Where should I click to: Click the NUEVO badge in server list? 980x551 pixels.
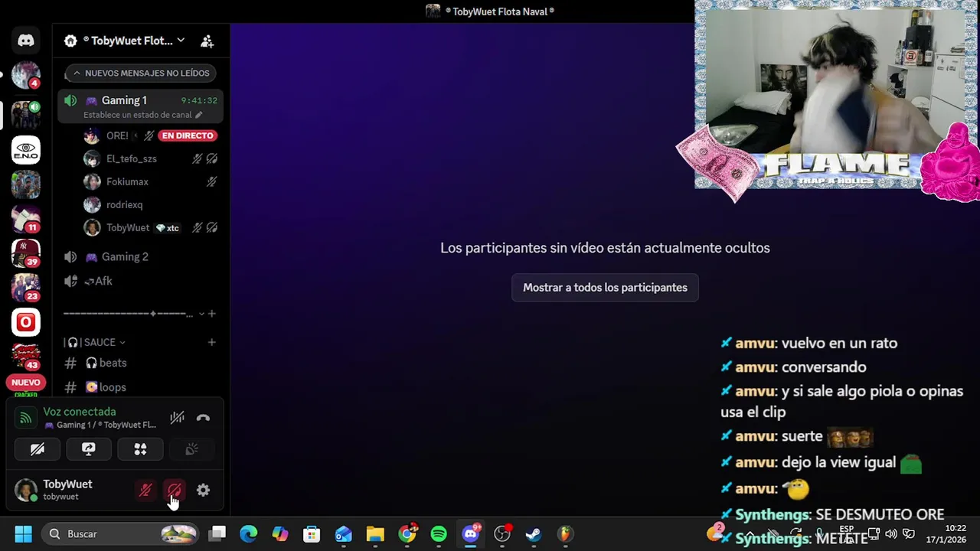click(26, 383)
